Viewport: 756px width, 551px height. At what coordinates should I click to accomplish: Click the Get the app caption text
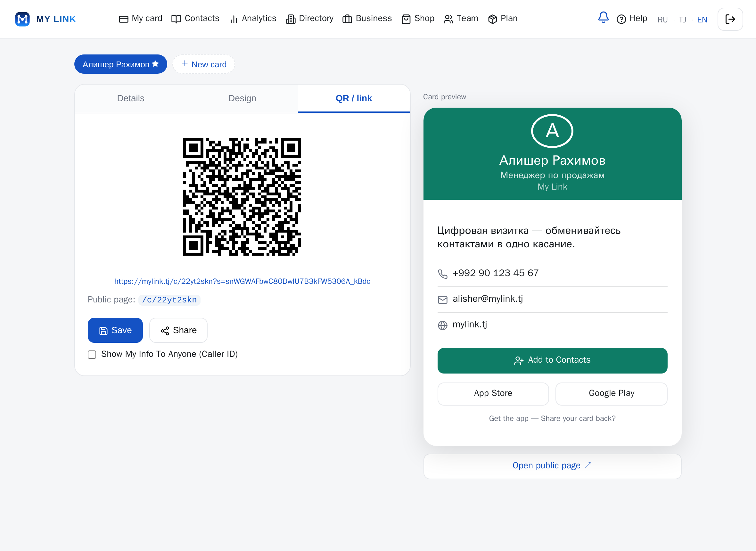(552, 419)
